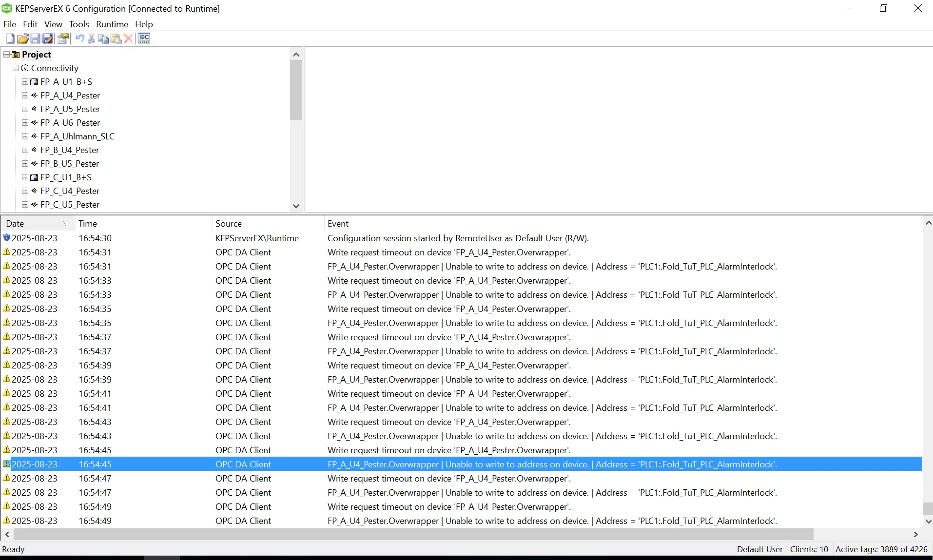This screenshot has width=933, height=560.
Task: Click the 'Ready' status text
Action: click(13, 549)
